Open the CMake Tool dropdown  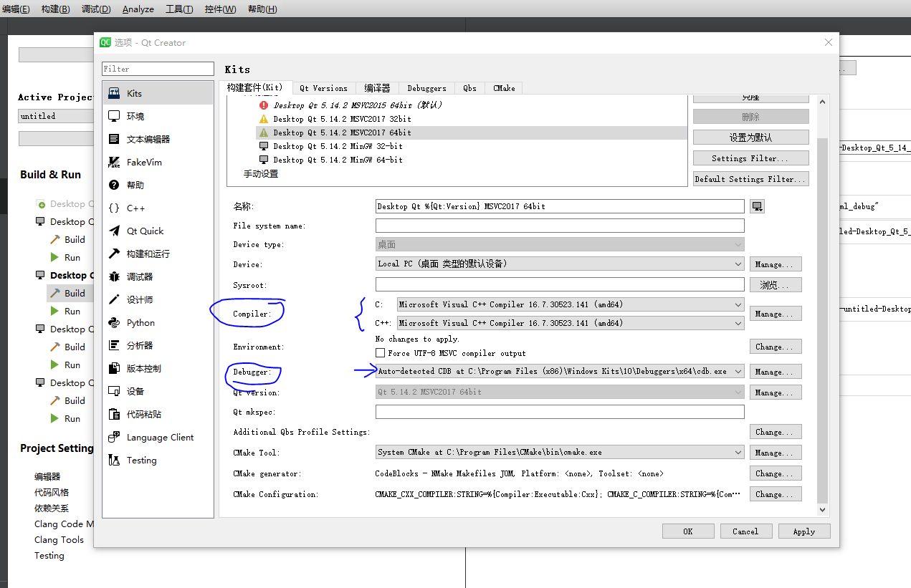tap(560, 453)
